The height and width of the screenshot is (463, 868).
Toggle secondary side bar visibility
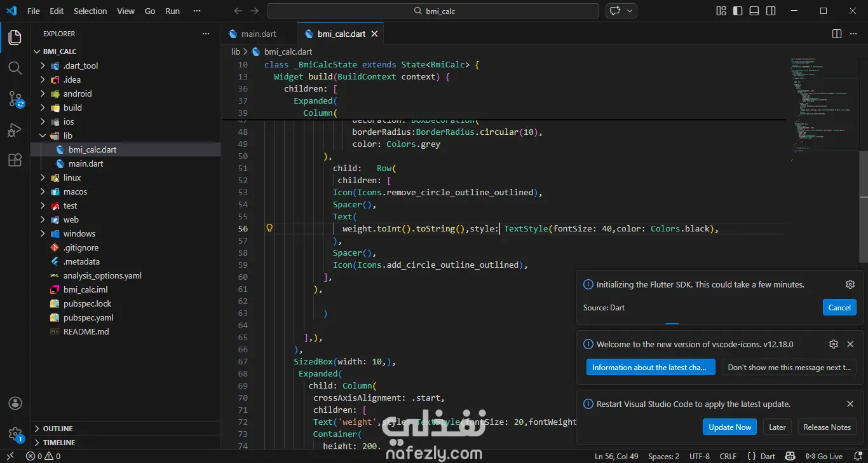[771, 11]
